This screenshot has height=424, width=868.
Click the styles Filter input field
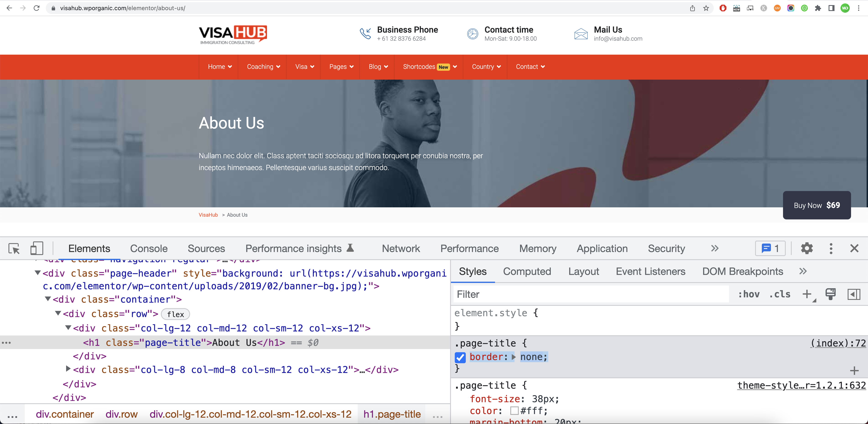pyautogui.click(x=590, y=294)
